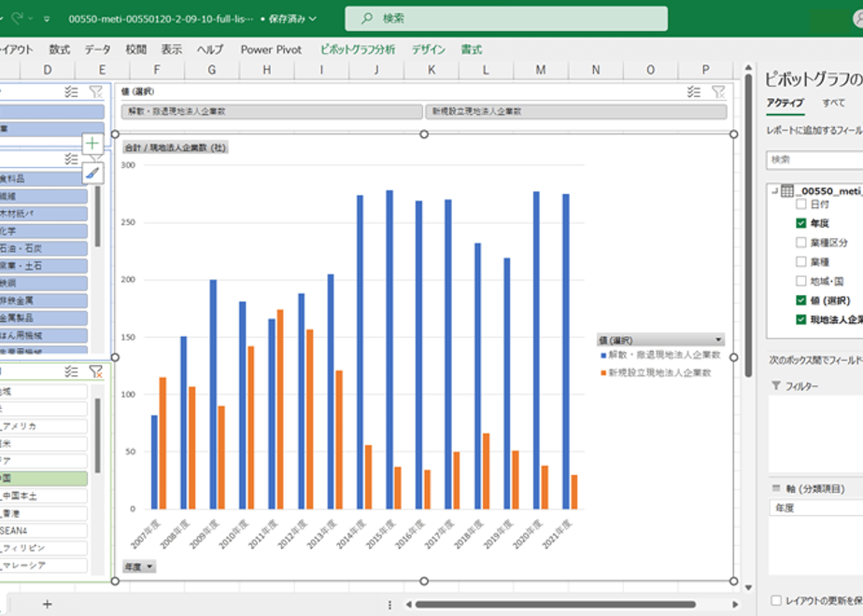Add a new sheet with the plus button
The height and width of the screenshot is (616, 863).
(48, 604)
